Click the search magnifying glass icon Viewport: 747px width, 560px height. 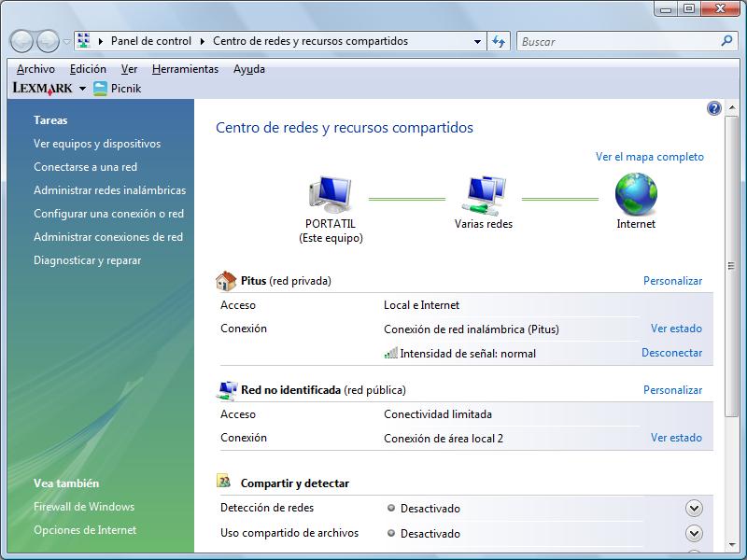point(727,41)
